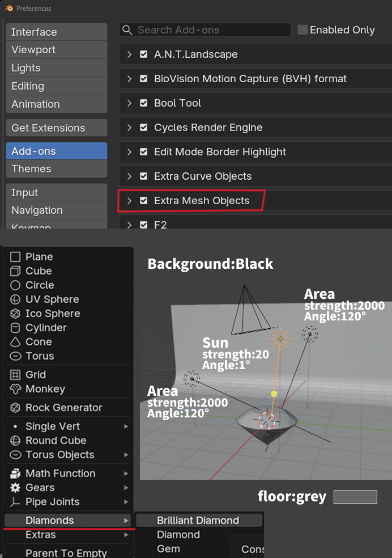The image size is (392, 558).
Task: Click the Cone mesh icon
Action: click(15, 342)
